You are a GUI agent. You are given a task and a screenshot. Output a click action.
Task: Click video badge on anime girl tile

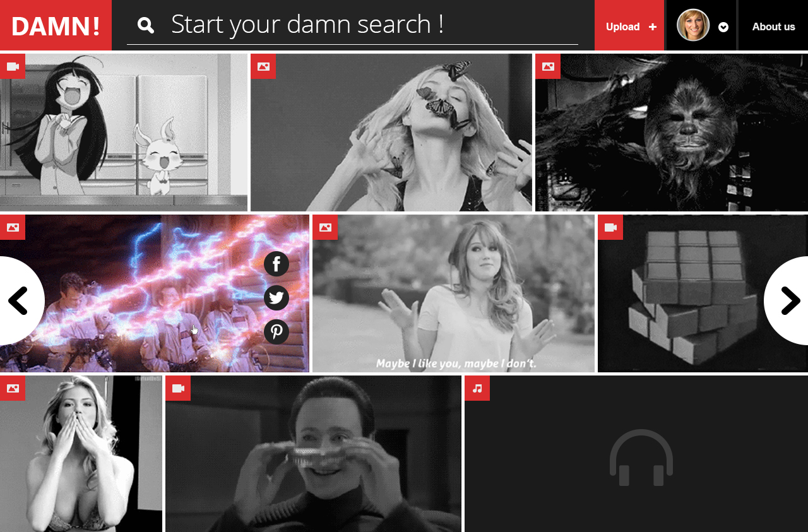click(13, 66)
